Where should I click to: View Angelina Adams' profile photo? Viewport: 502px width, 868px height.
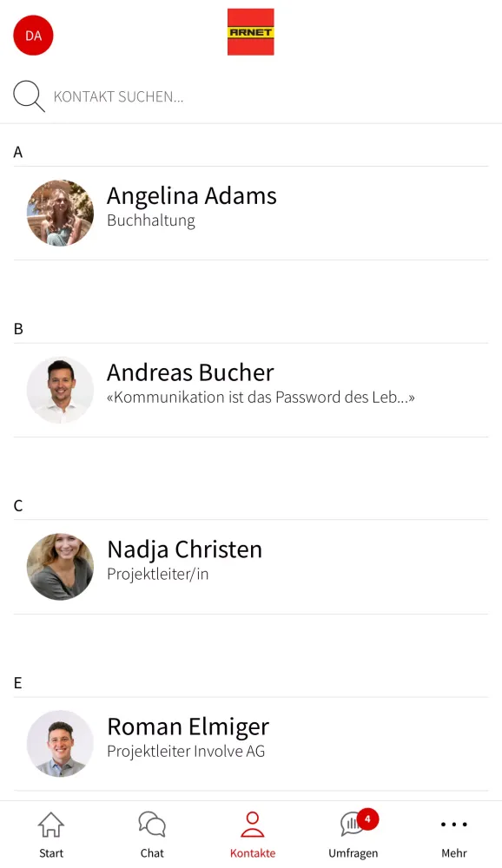click(59, 213)
